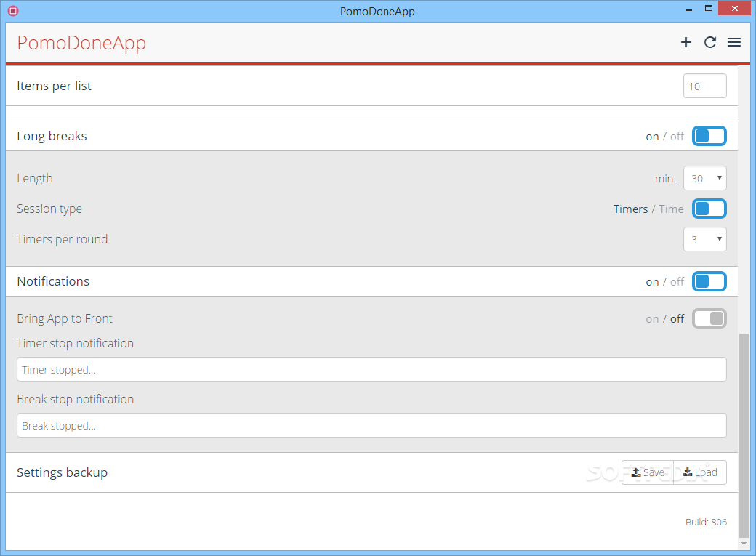Click the Build: 806 text

coord(706,523)
